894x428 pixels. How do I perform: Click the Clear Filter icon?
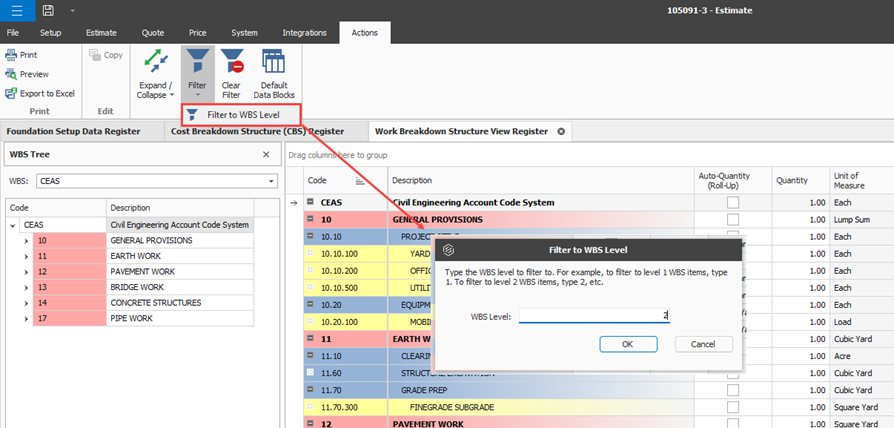(x=232, y=63)
